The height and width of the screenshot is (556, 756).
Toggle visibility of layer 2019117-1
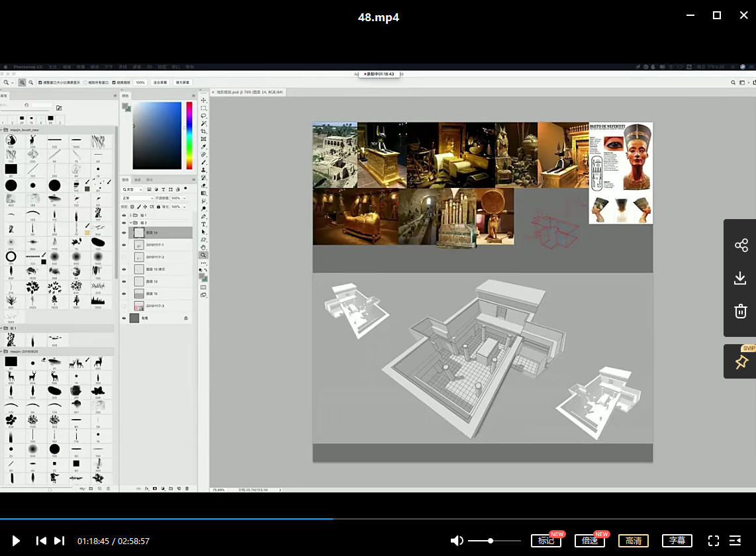[x=124, y=245]
